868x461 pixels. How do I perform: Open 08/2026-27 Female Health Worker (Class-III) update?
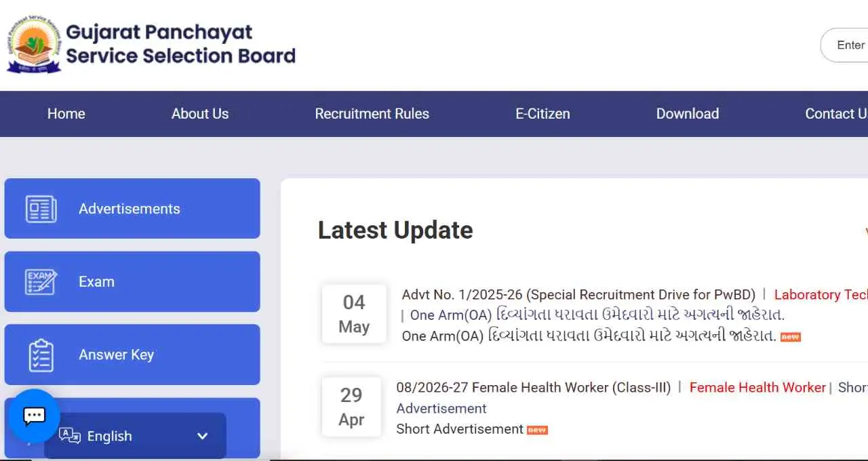click(x=534, y=388)
